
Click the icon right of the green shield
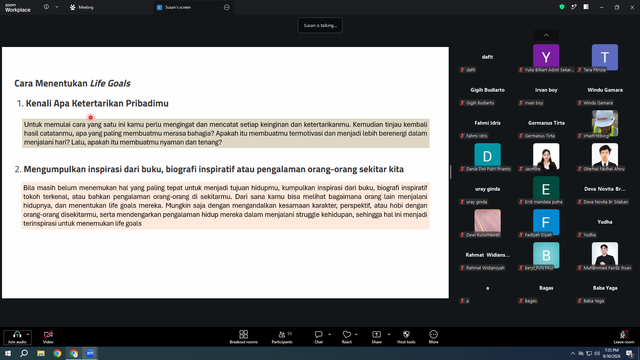coord(574,7)
